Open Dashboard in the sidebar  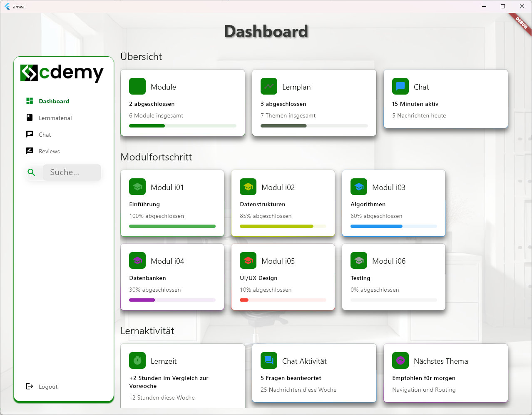pyautogui.click(x=54, y=101)
